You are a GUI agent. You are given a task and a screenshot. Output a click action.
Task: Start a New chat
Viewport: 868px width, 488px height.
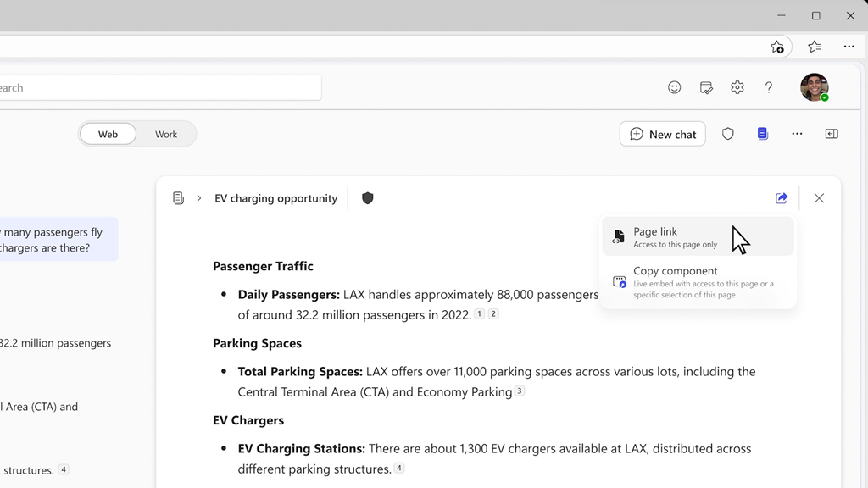[x=663, y=134]
